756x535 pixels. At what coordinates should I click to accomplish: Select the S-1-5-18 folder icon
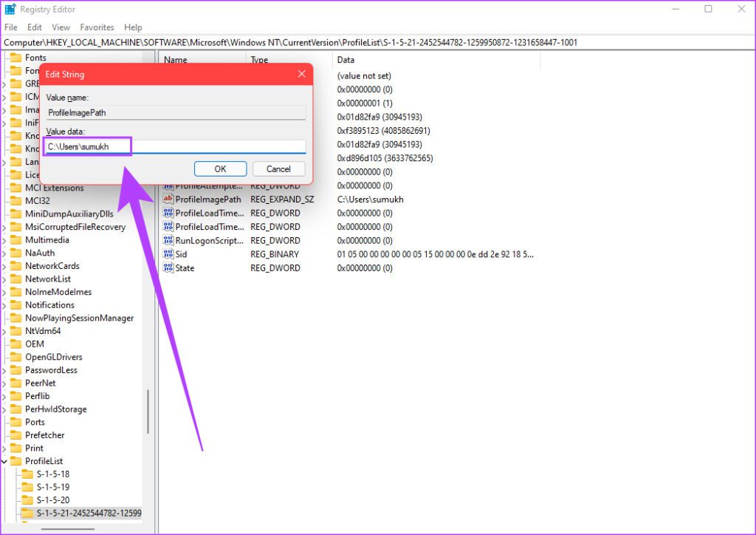click(28, 474)
